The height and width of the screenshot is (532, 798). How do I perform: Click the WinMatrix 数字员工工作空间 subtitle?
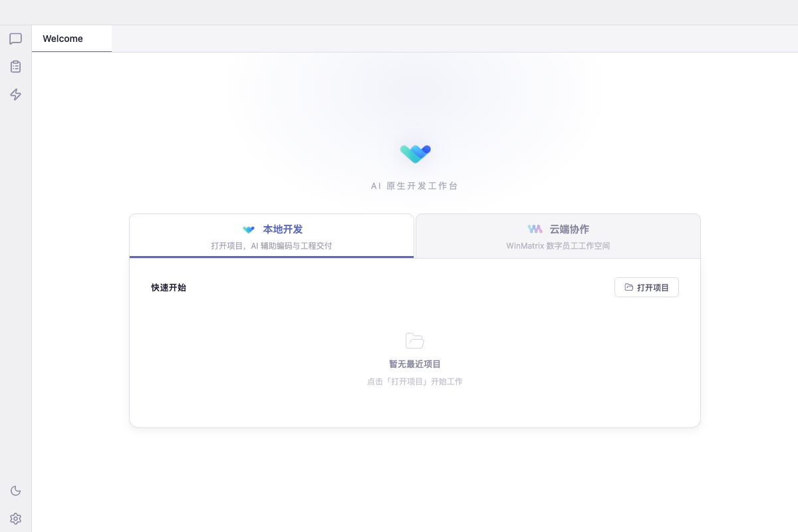pos(558,246)
